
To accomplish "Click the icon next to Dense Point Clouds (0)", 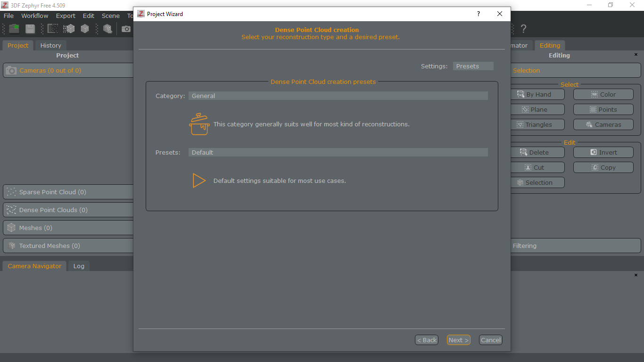I will [x=11, y=210].
